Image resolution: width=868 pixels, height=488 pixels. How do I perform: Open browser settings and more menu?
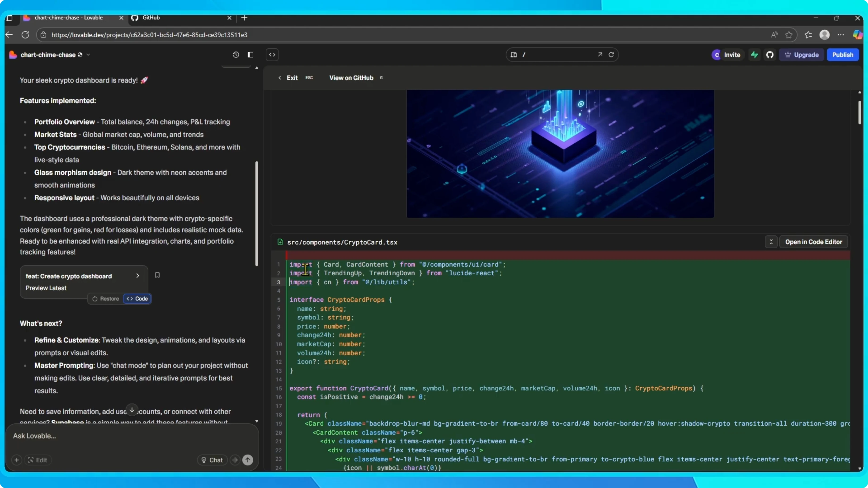click(841, 35)
